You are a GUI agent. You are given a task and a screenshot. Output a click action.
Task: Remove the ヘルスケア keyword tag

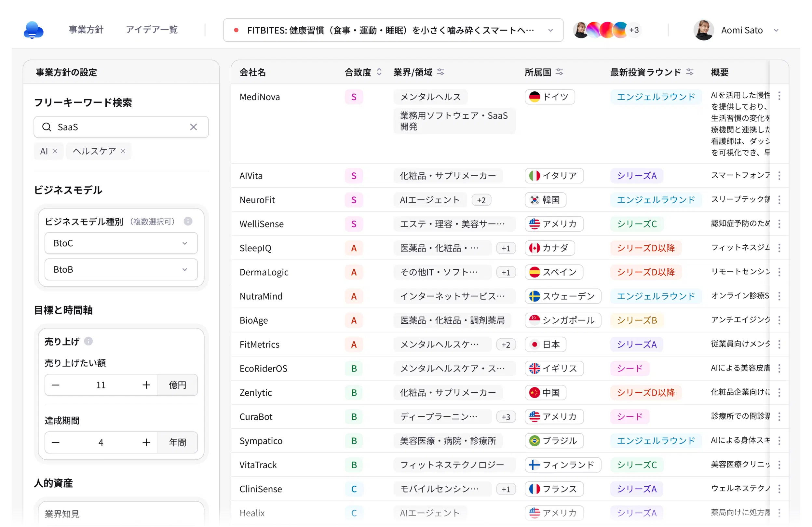pos(123,151)
